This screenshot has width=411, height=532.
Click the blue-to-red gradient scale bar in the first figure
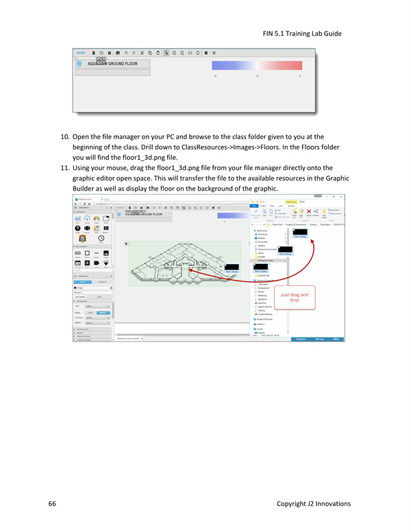click(257, 66)
